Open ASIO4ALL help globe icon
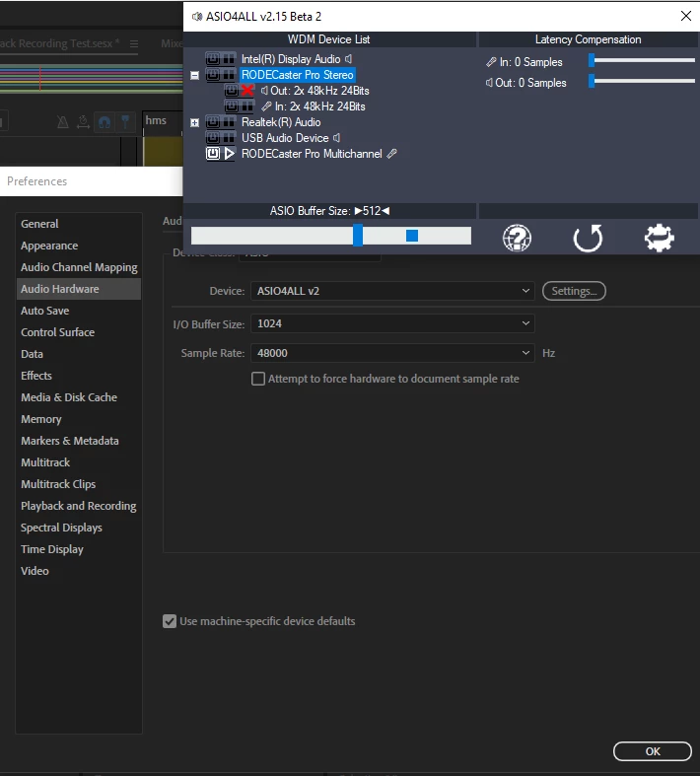 click(517, 239)
